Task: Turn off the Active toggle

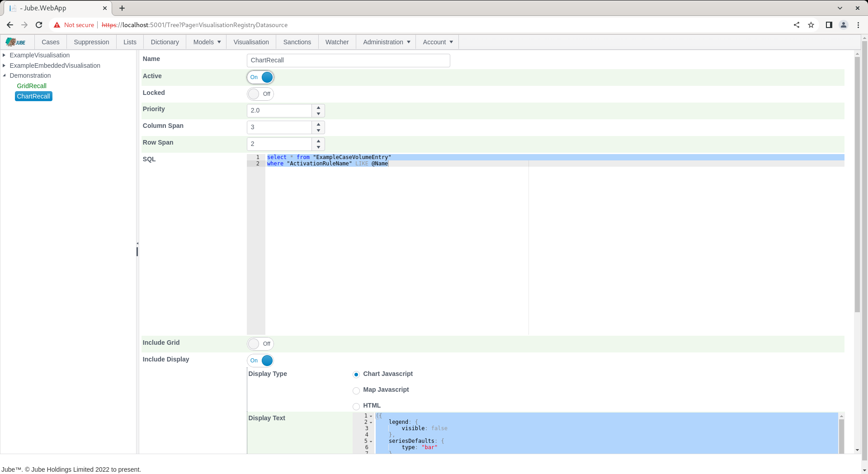Action: point(260,77)
